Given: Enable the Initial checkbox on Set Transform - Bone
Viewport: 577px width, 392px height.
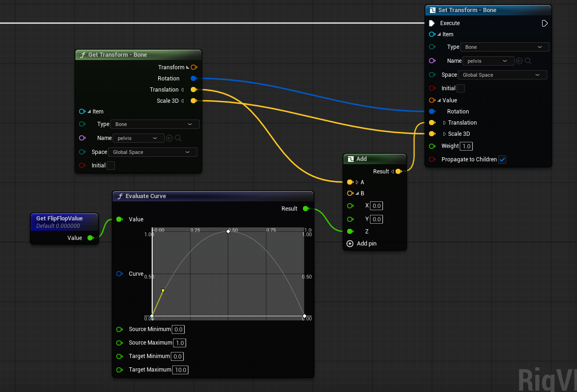Looking at the screenshot, I should pos(460,88).
